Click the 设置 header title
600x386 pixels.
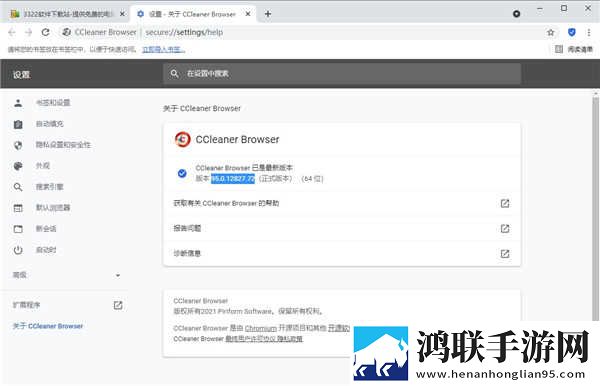21,75
